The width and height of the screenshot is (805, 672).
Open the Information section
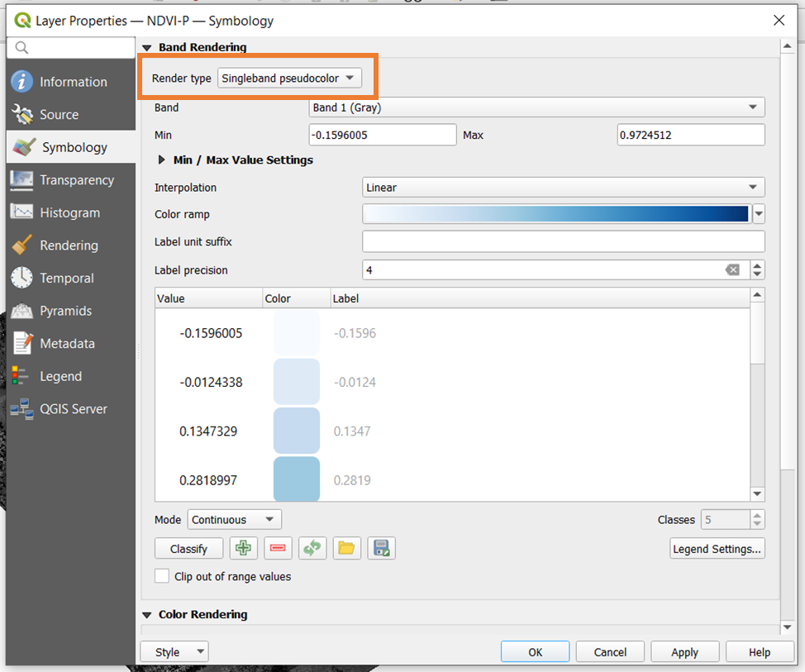point(71,82)
